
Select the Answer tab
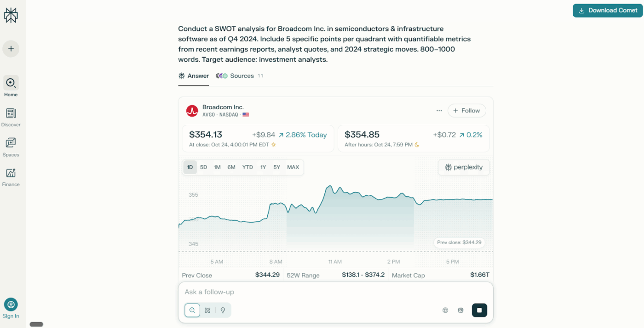click(194, 76)
